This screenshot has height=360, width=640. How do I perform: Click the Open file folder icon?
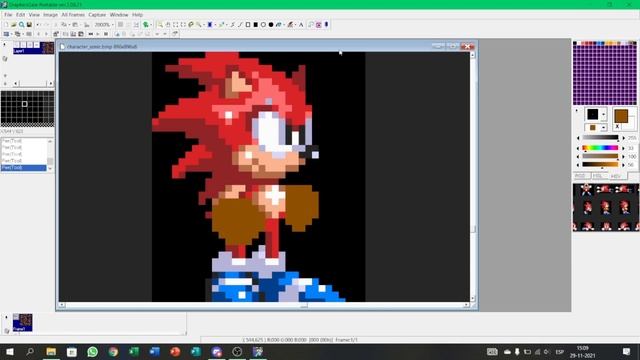tap(14, 24)
